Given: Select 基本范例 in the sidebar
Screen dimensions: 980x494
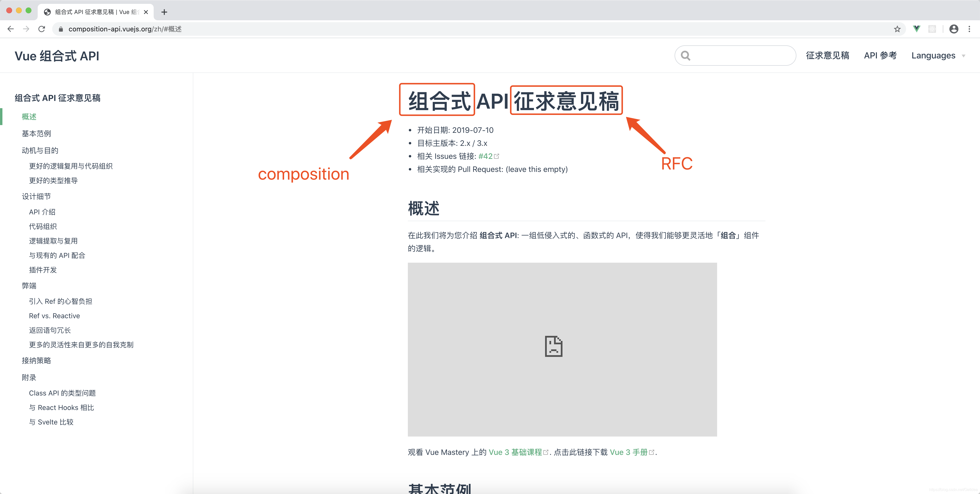Looking at the screenshot, I should point(36,134).
